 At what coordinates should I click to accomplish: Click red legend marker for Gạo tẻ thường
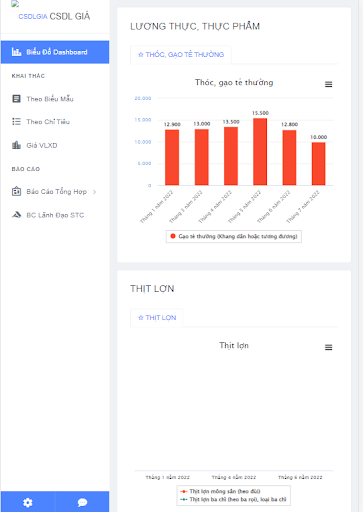173,236
